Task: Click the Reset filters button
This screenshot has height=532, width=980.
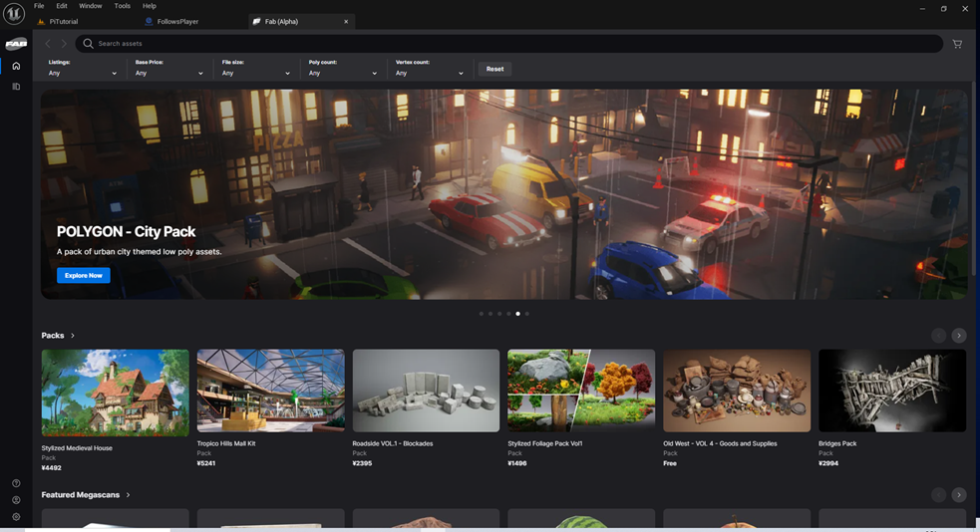Action: 495,69
